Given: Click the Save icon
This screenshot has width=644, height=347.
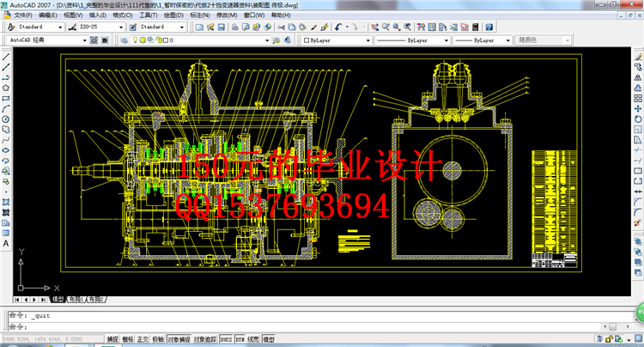Looking at the screenshot, I should (221, 27).
